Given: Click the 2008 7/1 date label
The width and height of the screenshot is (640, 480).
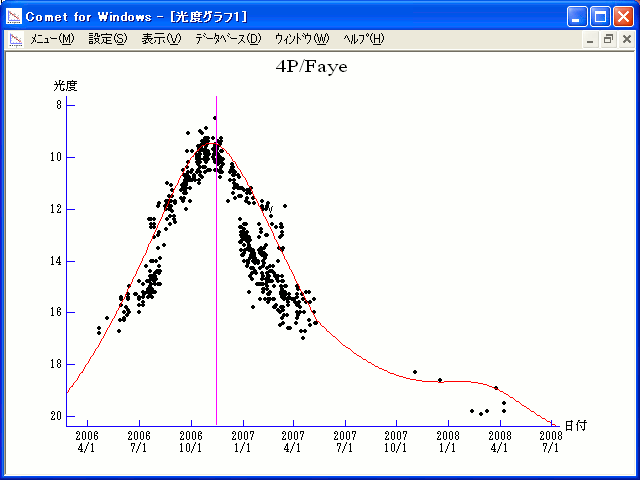Looking at the screenshot, I should (x=551, y=442).
